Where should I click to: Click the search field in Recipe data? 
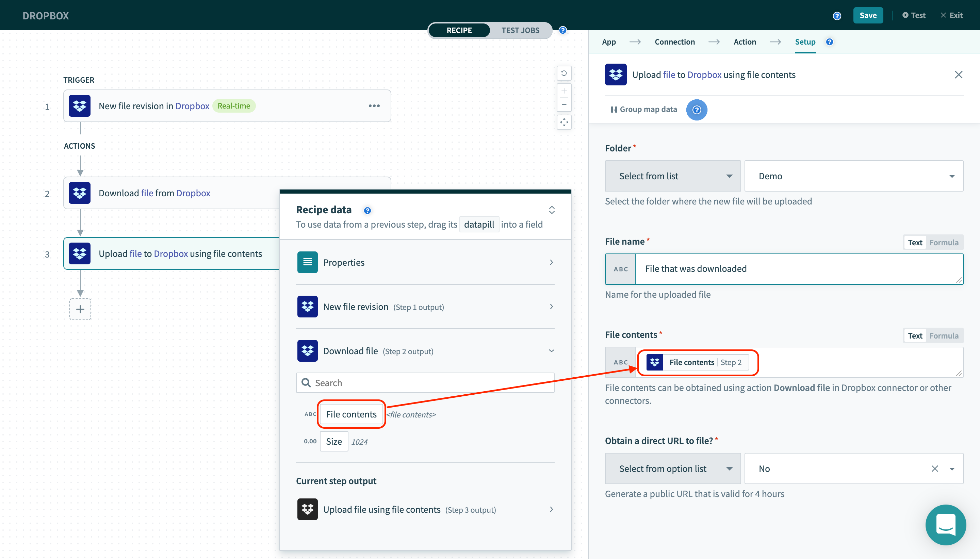click(x=425, y=382)
